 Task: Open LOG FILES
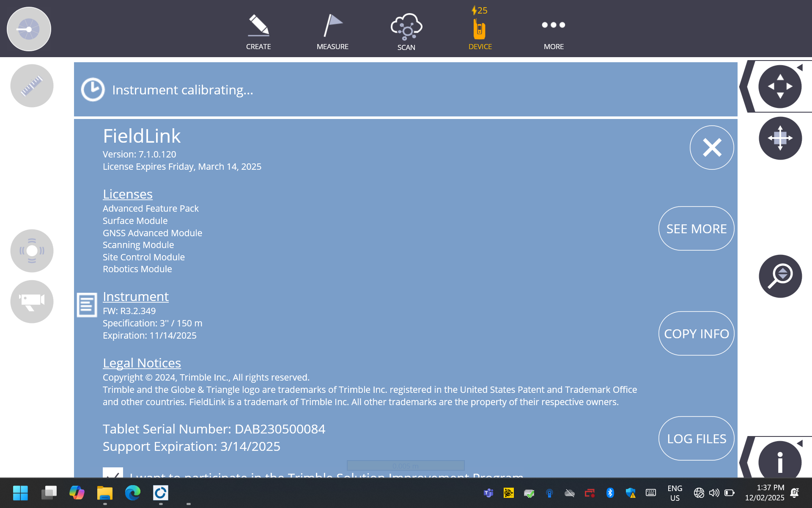pyautogui.click(x=696, y=439)
